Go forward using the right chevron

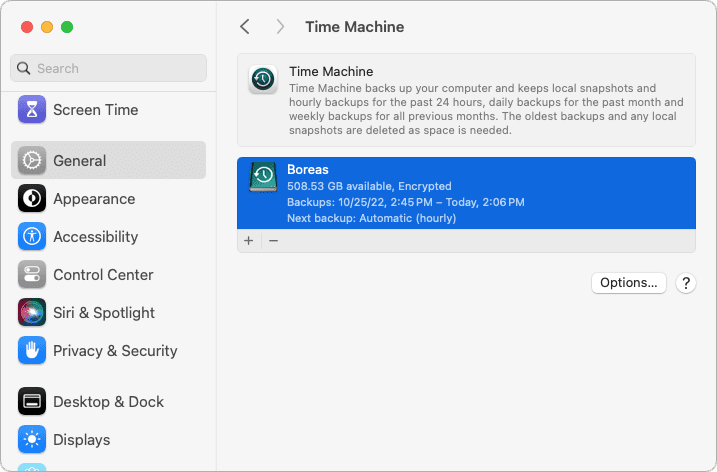point(280,27)
